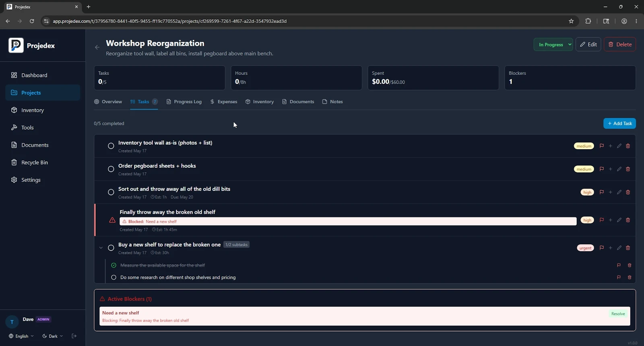Edit pencil on Sort out old dill bits task
The image size is (644, 346).
coord(619,192)
